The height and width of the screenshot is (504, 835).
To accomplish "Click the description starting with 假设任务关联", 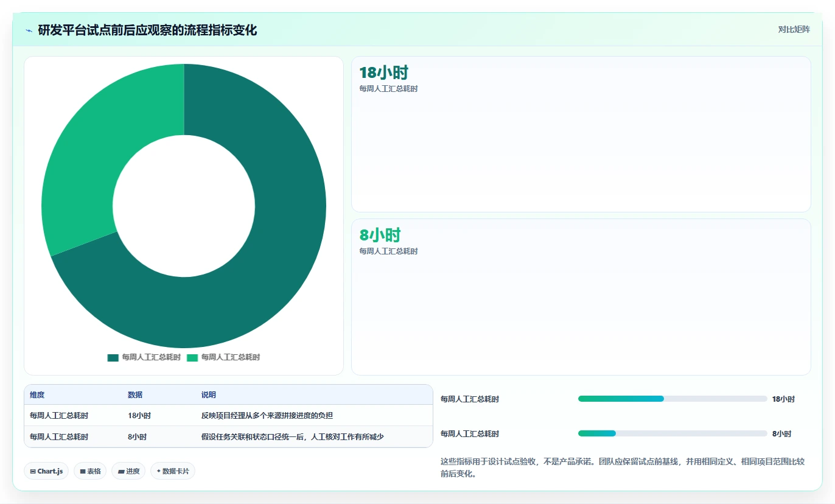I will pyautogui.click(x=293, y=437).
